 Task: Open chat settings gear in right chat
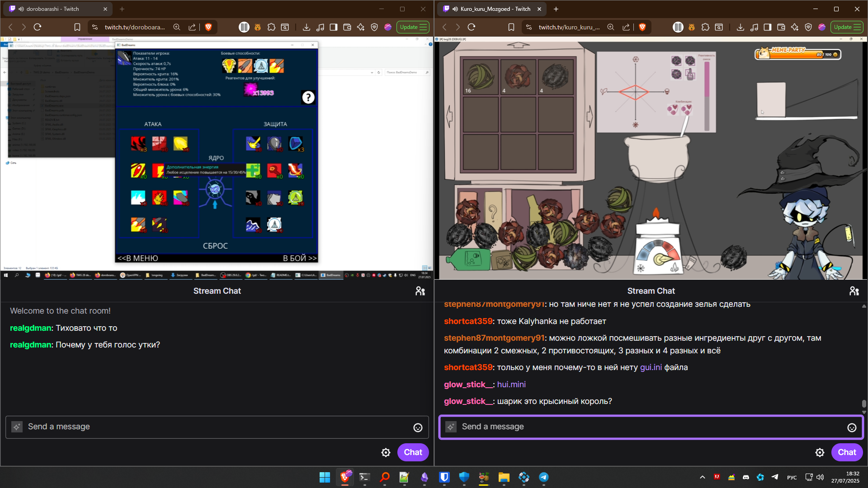pos(820,452)
